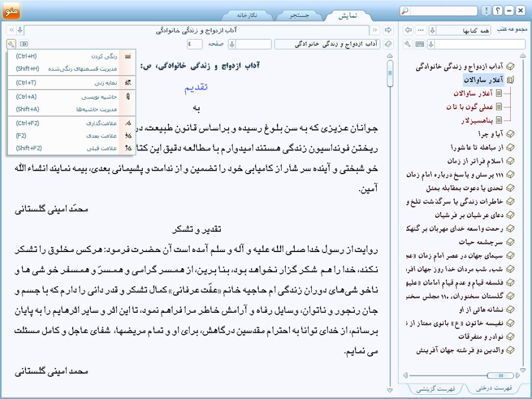Collapse the open-book icon of آغلار ساوالان

[x=510, y=80]
